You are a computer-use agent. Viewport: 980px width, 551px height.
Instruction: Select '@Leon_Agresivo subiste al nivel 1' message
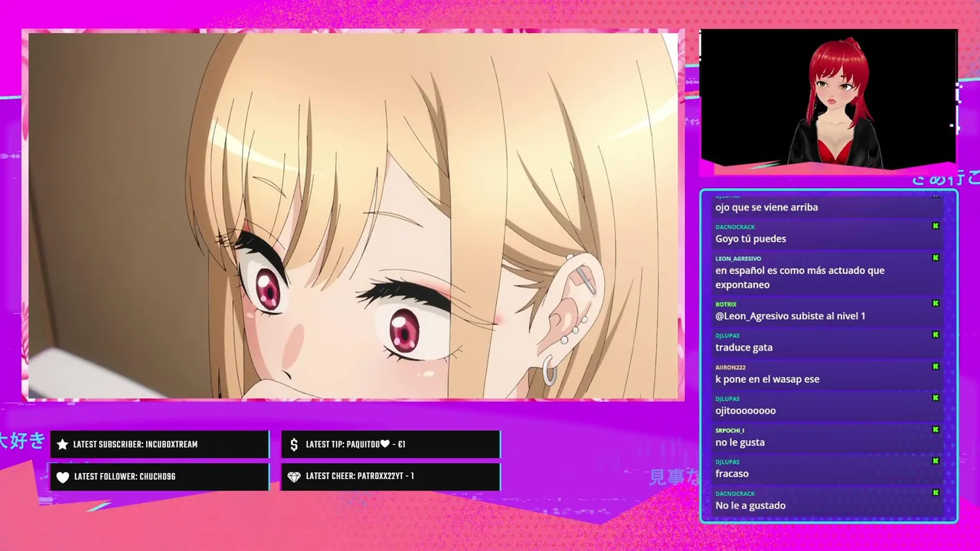pos(790,316)
